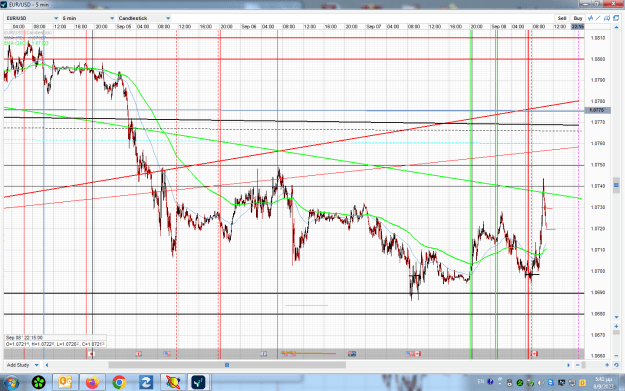Open the EUR/USD symbol dropdown
This screenshot has height=391, width=625.
32,18
